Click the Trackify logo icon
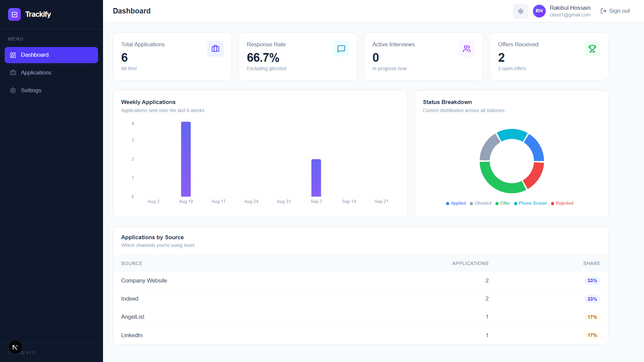Viewport: 644px width, 362px height. pyautogui.click(x=14, y=14)
